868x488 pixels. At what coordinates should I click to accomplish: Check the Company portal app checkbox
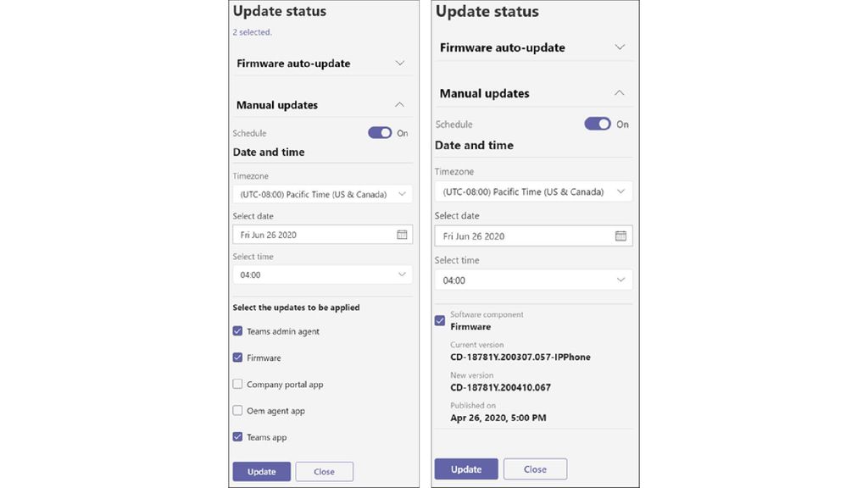(237, 384)
